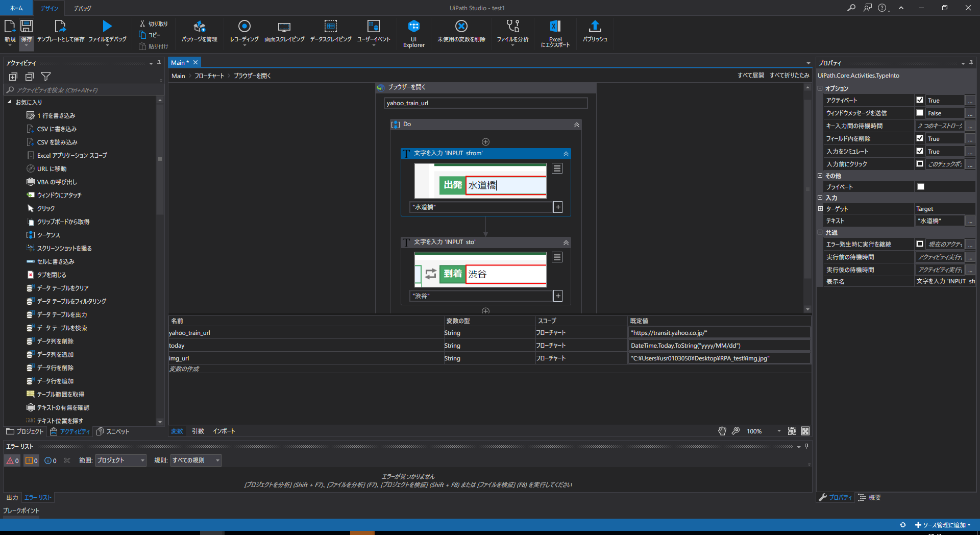
Task: Click the Publish icon
Action: pos(595,26)
